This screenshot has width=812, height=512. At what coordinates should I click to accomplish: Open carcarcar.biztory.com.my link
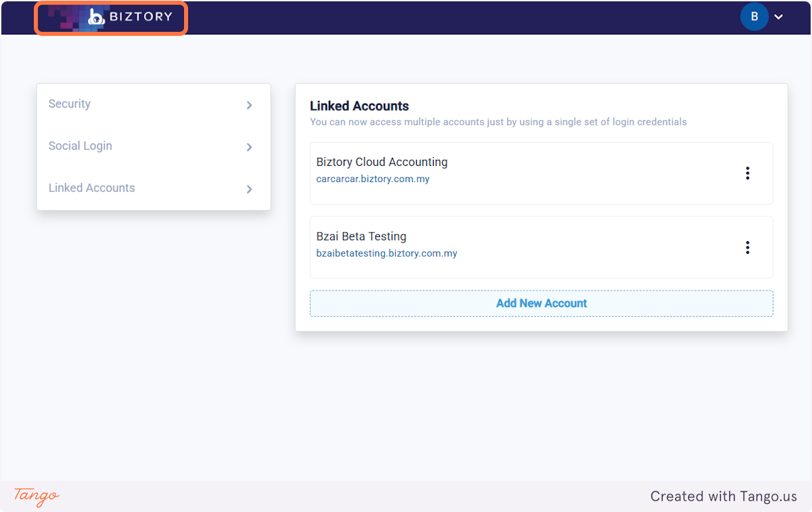(373, 179)
